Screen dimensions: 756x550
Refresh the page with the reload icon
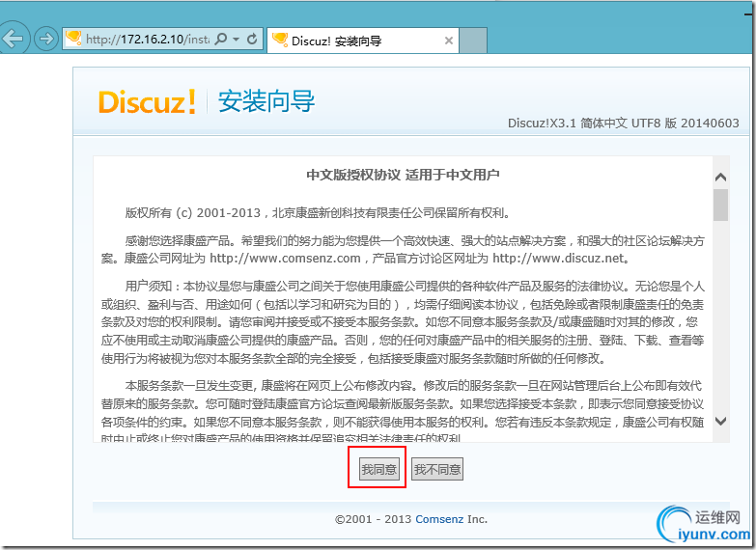[x=252, y=39]
